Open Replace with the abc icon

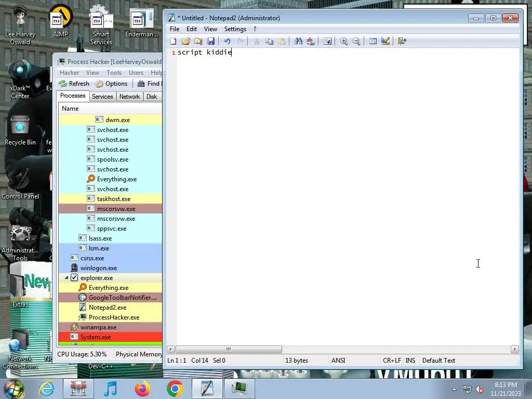click(311, 42)
